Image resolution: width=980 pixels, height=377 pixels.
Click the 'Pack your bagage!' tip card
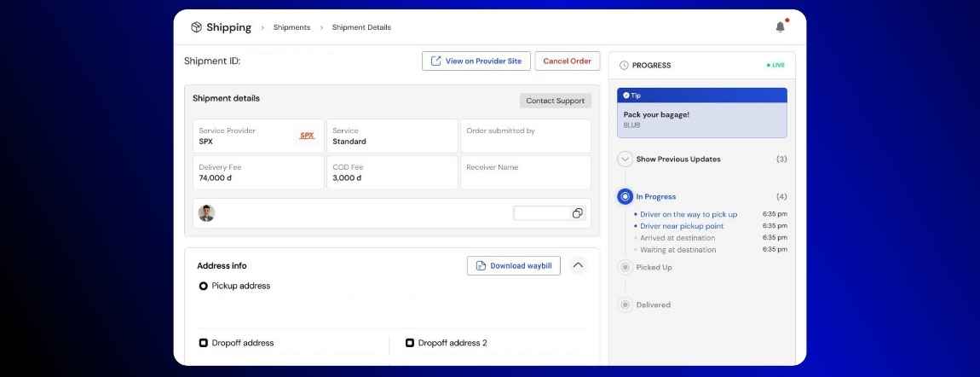702,113
